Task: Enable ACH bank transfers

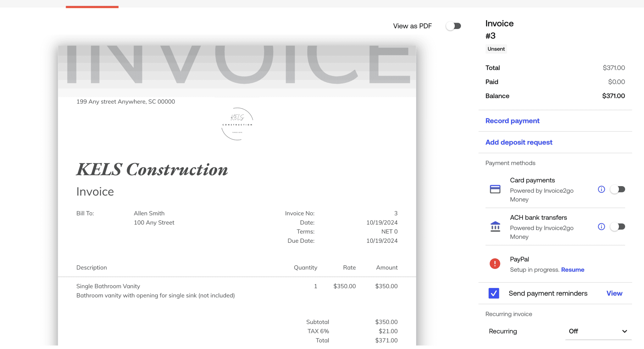Action: click(x=618, y=226)
